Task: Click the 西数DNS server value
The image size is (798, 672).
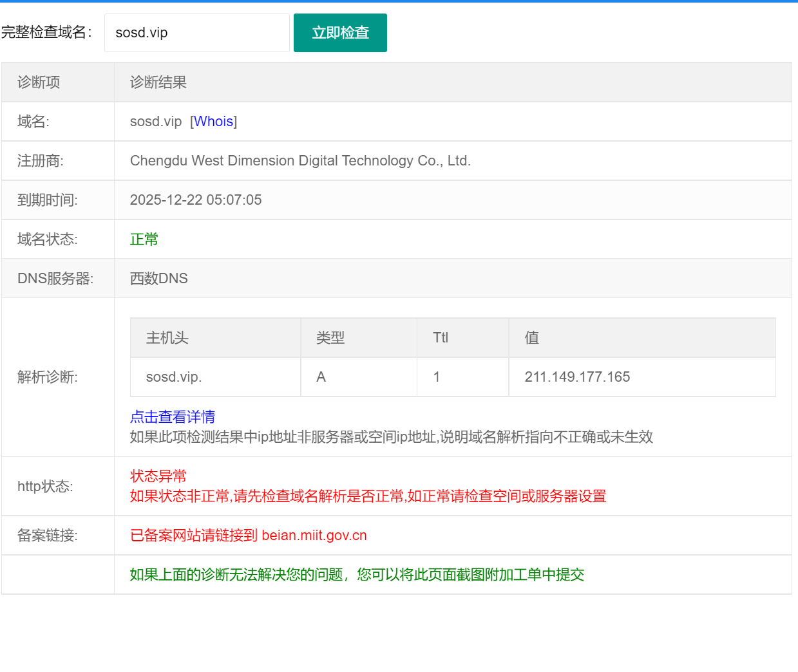Action: point(159,279)
